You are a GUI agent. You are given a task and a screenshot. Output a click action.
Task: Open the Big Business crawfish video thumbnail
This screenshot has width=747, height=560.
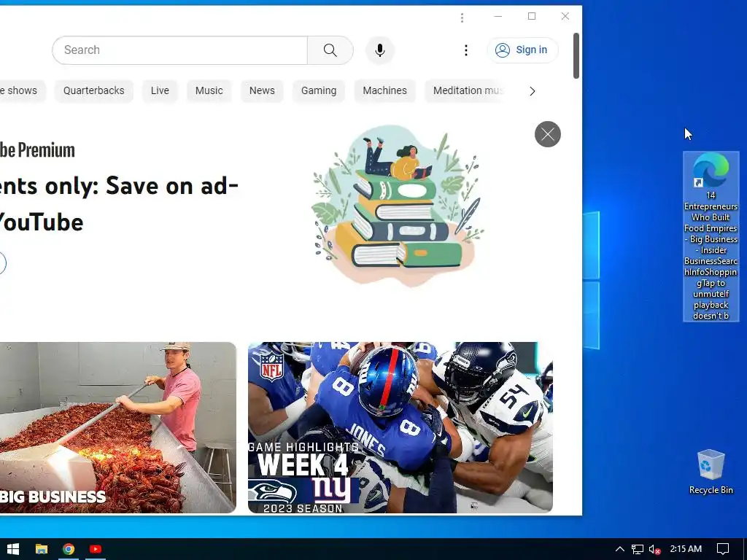click(117, 427)
